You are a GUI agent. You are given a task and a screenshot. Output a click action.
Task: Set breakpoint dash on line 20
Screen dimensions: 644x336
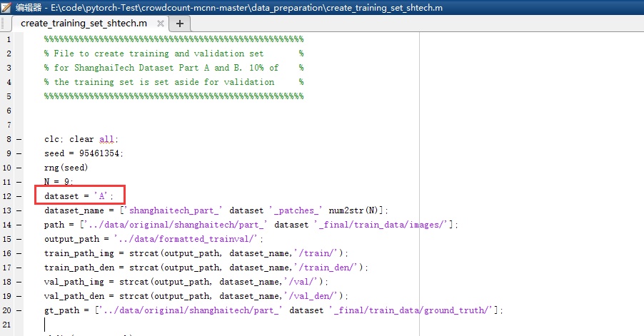pos(19,310)
